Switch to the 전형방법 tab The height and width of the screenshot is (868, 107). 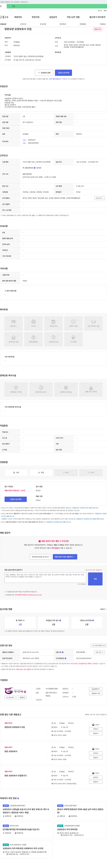[83, 24]
